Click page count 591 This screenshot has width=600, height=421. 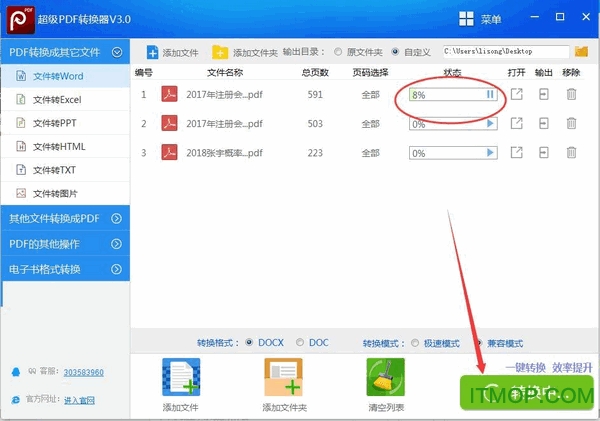pyautogui.click(x=315, y=95)
